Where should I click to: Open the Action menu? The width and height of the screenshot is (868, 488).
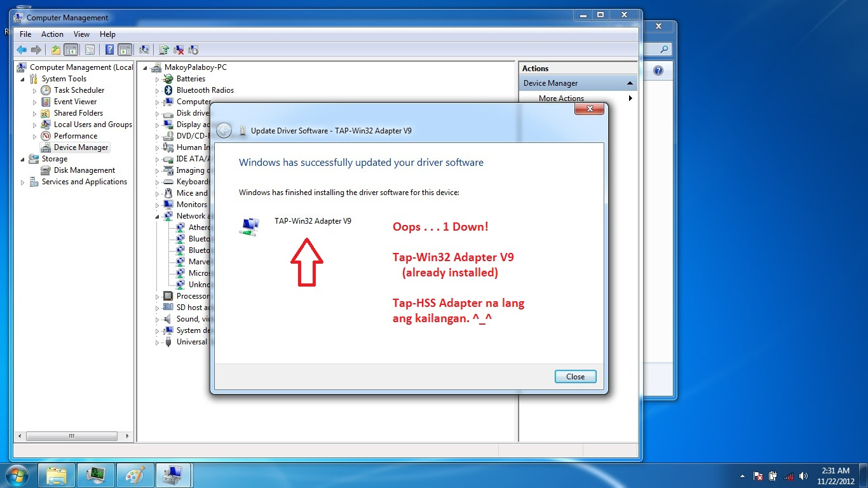click(x=52, y=34)
